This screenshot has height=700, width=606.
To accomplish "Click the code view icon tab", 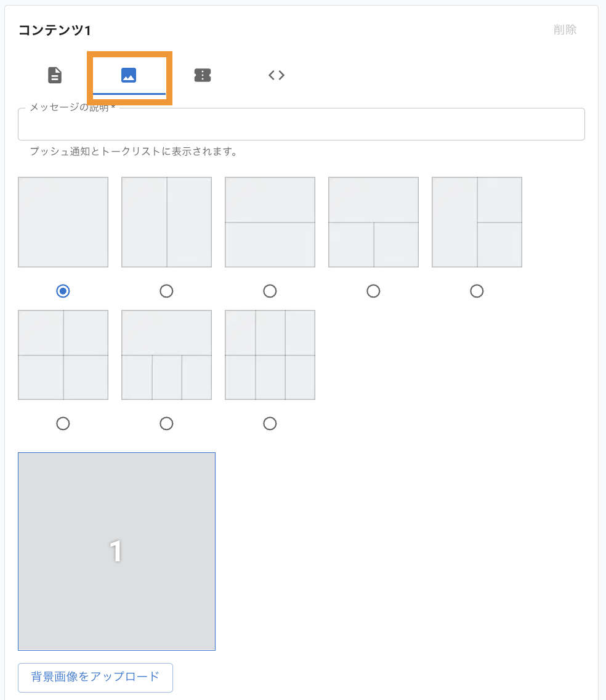I will 276,75.
